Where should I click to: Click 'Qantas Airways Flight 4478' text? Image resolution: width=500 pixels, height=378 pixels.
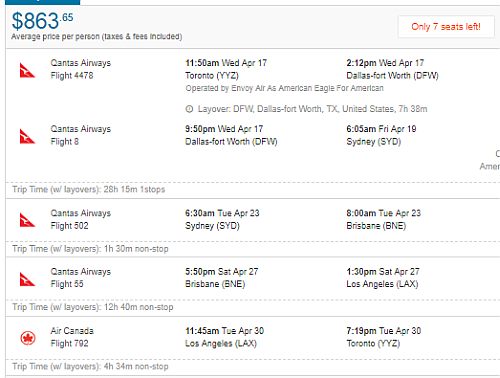click(x=81, y=69)
